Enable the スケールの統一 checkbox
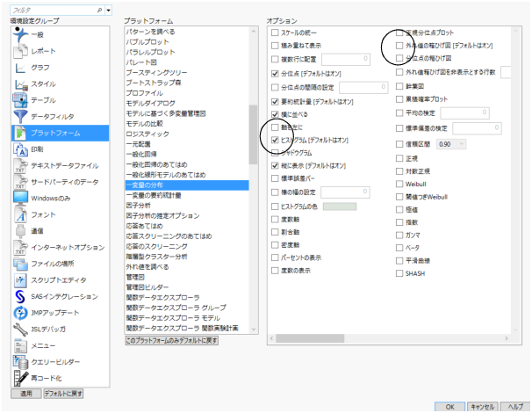 click(275, 33)
